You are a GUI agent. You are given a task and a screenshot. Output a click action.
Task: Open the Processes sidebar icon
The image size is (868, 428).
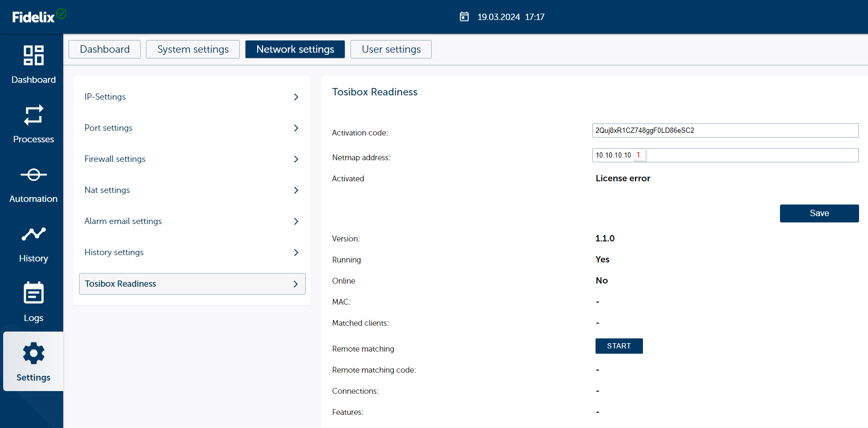click(33, 115)
